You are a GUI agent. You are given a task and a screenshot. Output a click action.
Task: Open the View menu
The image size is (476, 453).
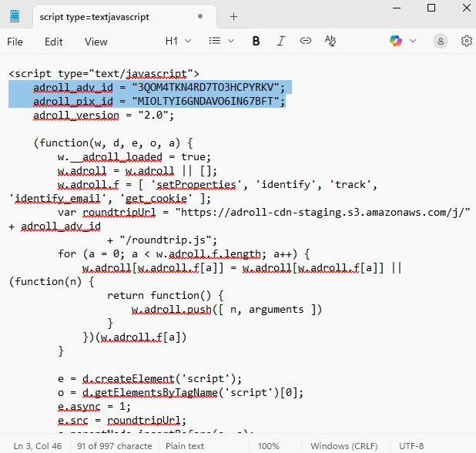click(x=96, y=42)
